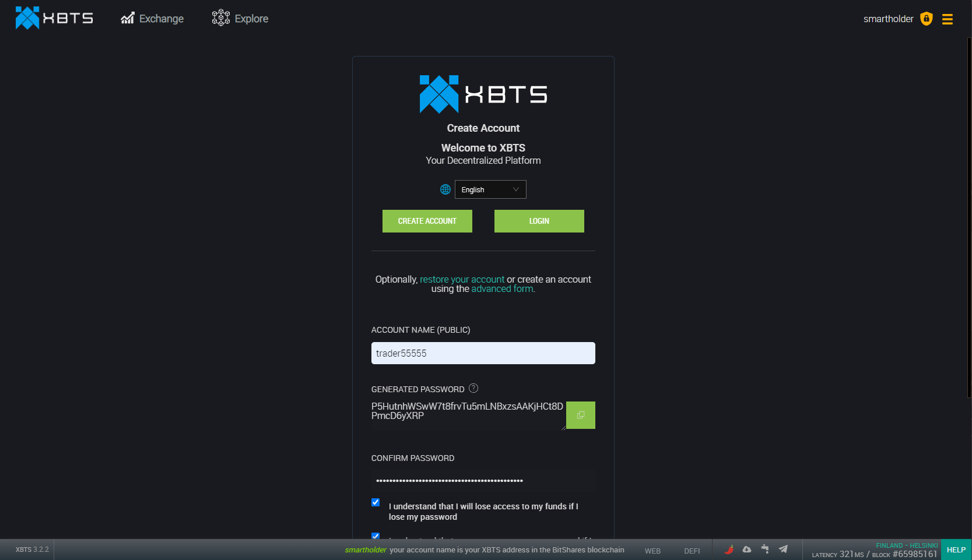
Task: Focus the confirm password field
Action: click(483, 481)
